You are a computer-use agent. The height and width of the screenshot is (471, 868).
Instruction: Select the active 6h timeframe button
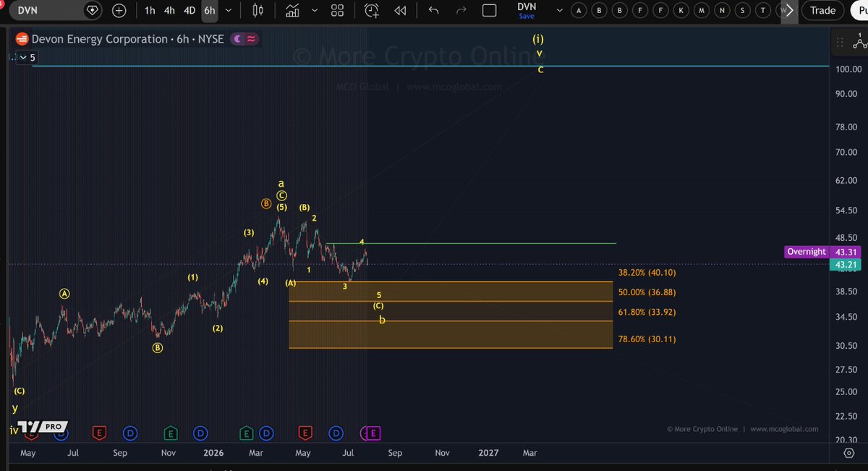(209, 10)
